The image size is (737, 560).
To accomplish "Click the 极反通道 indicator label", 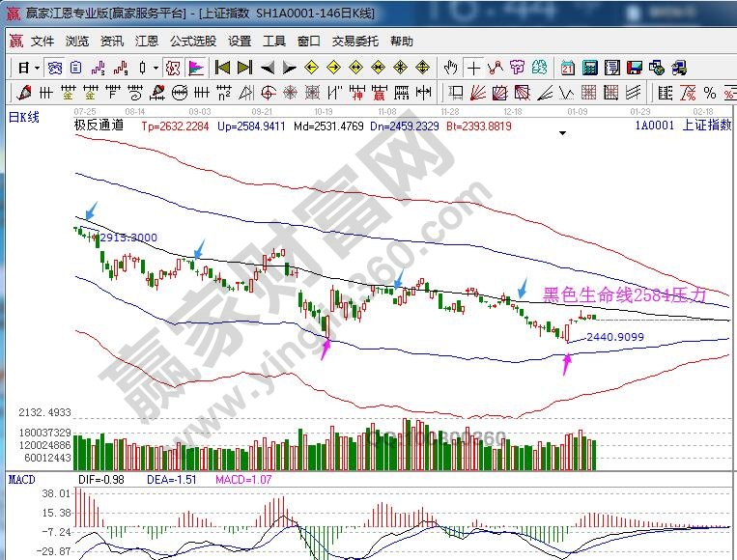I will point(99,126).
